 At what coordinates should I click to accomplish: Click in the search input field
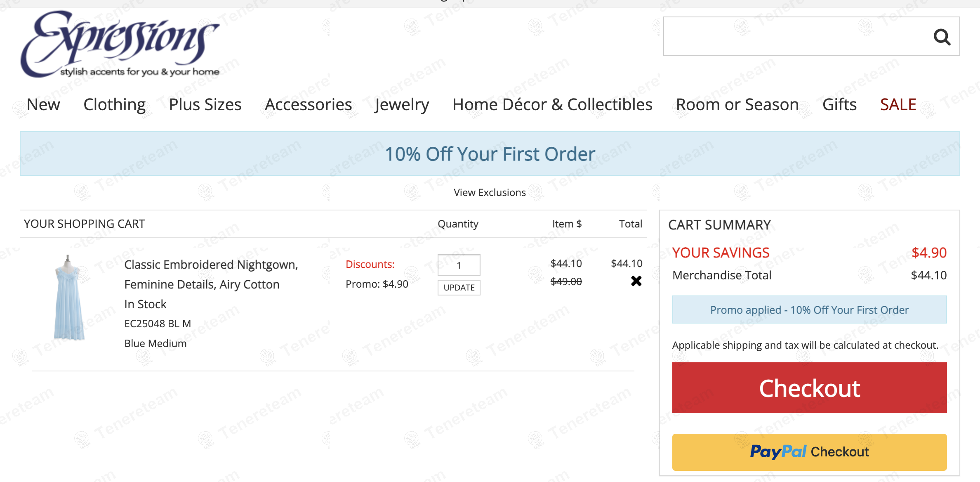pos(796,36)
